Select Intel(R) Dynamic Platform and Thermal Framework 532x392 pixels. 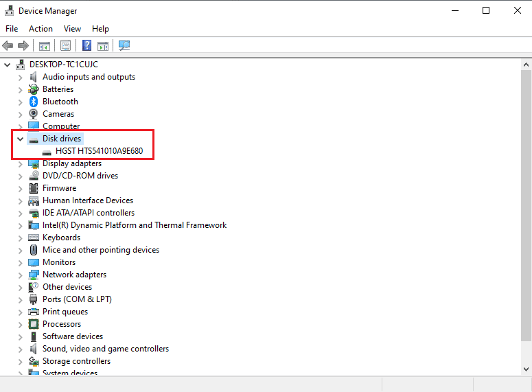[x=135, y=225]
